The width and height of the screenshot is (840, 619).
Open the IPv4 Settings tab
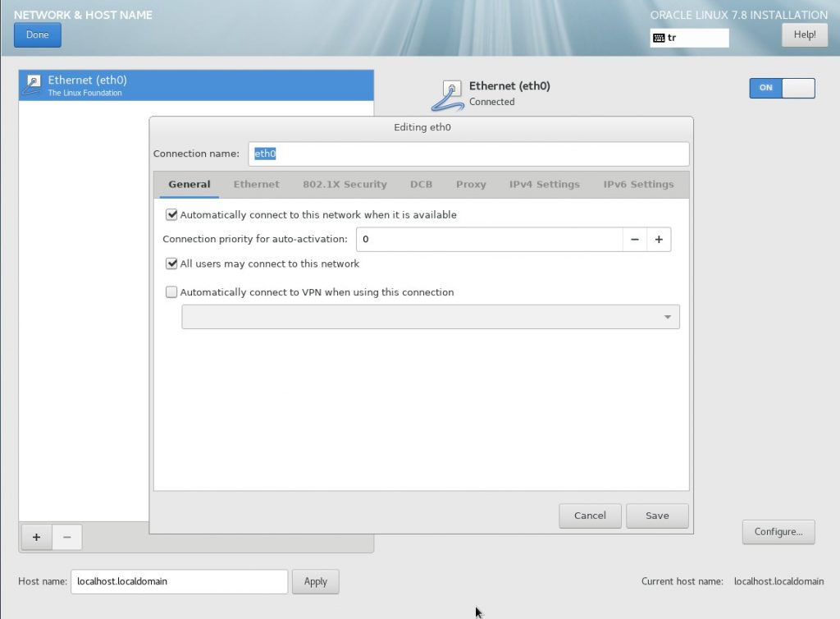[545, 185]
